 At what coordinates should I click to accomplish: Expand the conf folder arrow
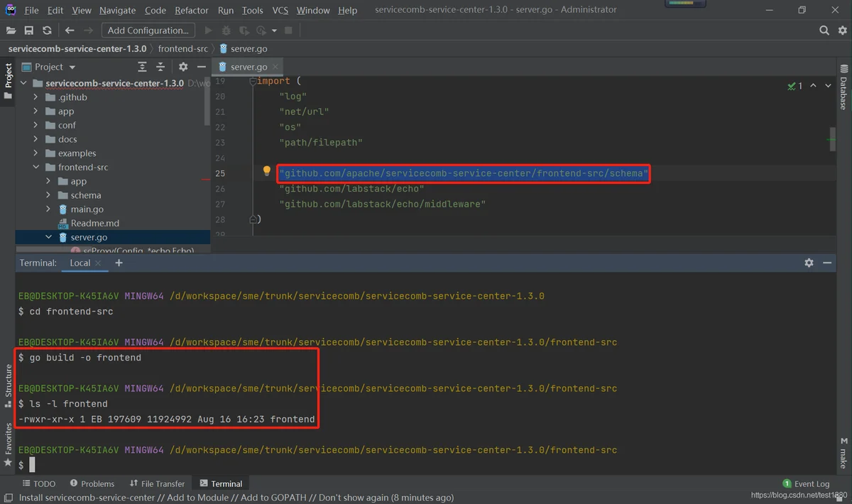point(36,125)
